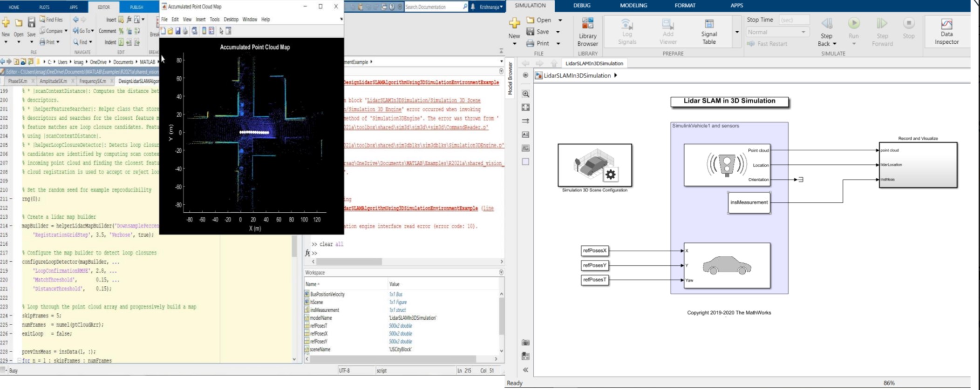Open the Help menu in figure window
The height and width of the screenshot is (390, 980).
tap(265, 20)
